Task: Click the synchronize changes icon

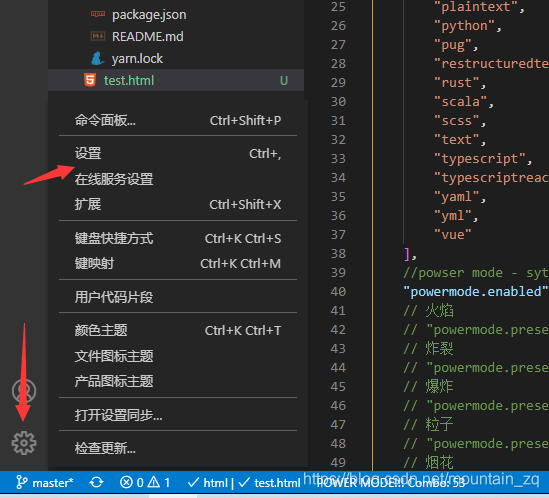Action: [96, 483]
